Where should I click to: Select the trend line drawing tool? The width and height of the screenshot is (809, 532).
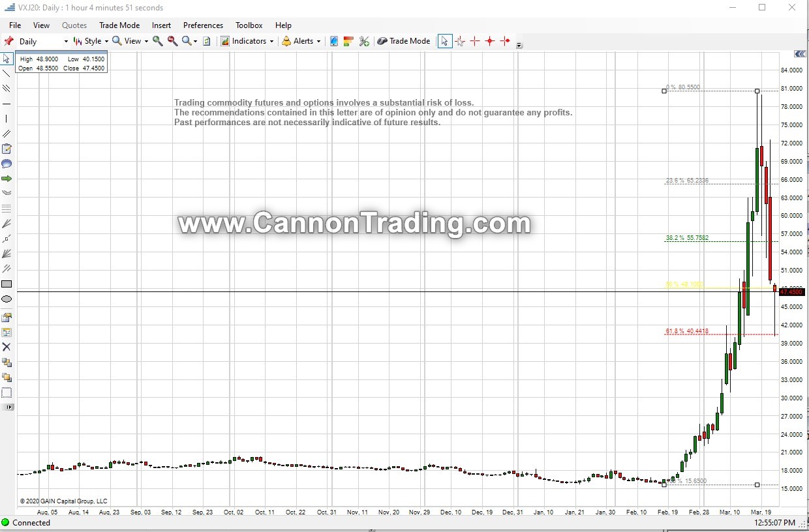pos(7,74)
